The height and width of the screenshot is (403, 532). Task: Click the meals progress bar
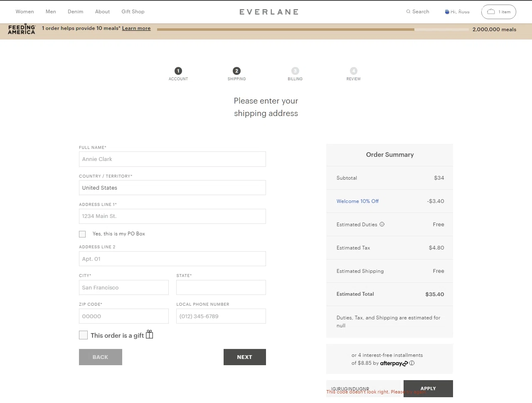point(313,30)
